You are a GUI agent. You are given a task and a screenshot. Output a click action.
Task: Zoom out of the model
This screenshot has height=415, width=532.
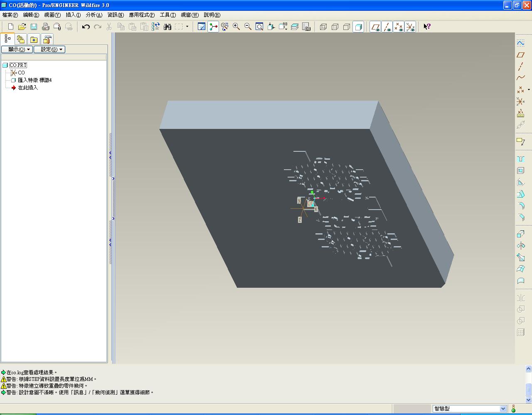[x=248, y=27]
